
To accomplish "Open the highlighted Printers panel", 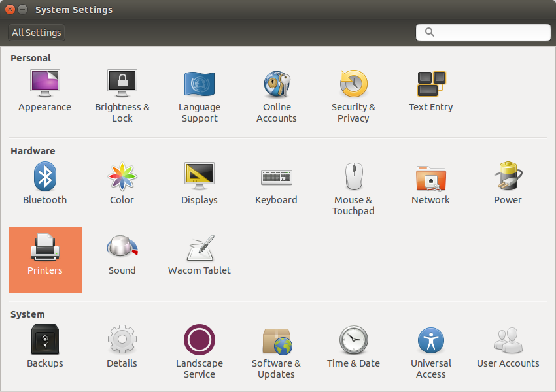I will pyautogui.click(x=45, y=260).
